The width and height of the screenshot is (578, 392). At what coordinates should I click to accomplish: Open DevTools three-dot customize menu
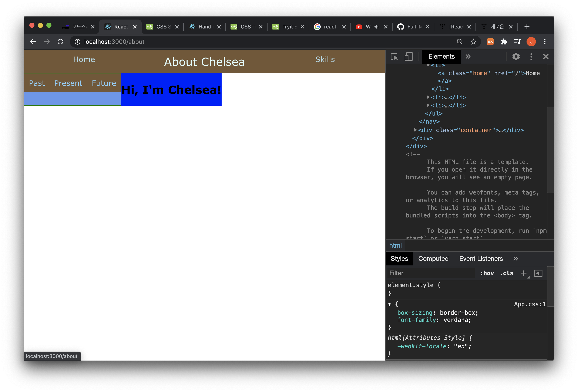pyautogui.click(x=531, y=57)
